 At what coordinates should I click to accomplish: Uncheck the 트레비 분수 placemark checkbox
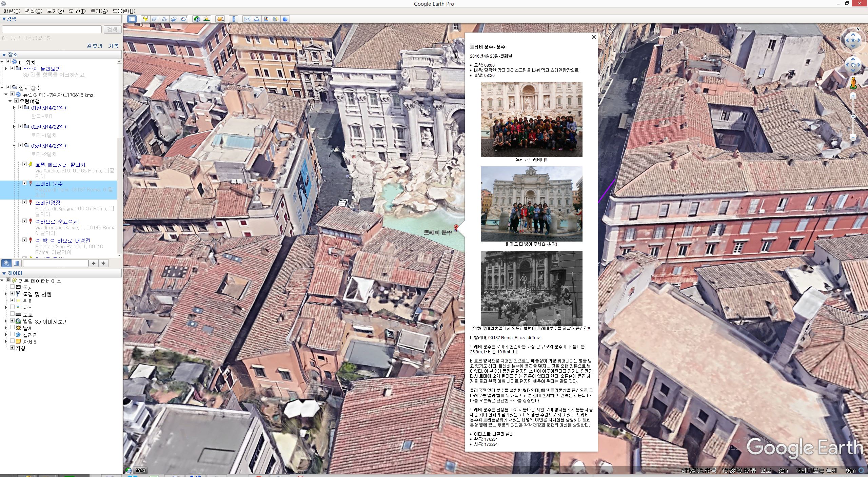tap(24, 183)
